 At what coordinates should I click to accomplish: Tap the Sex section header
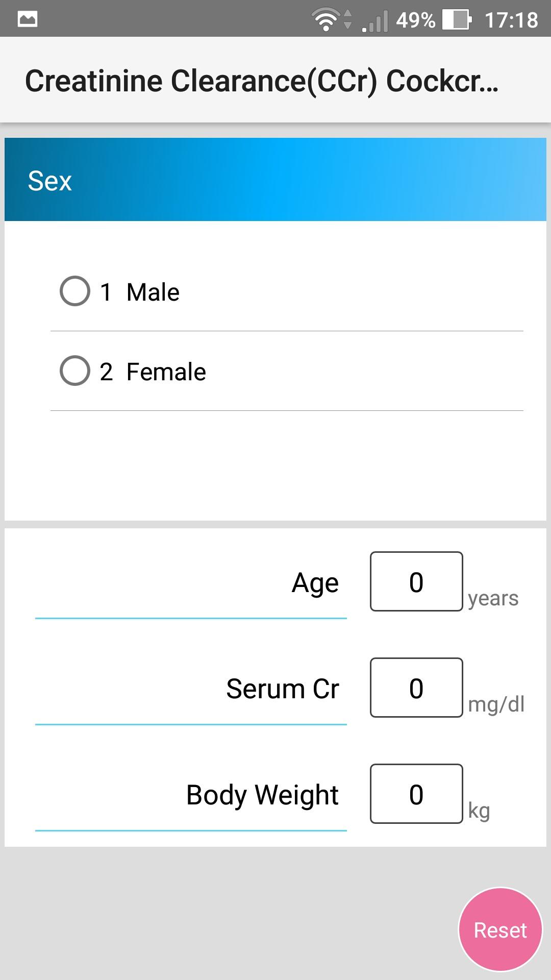tap(275, 180)
